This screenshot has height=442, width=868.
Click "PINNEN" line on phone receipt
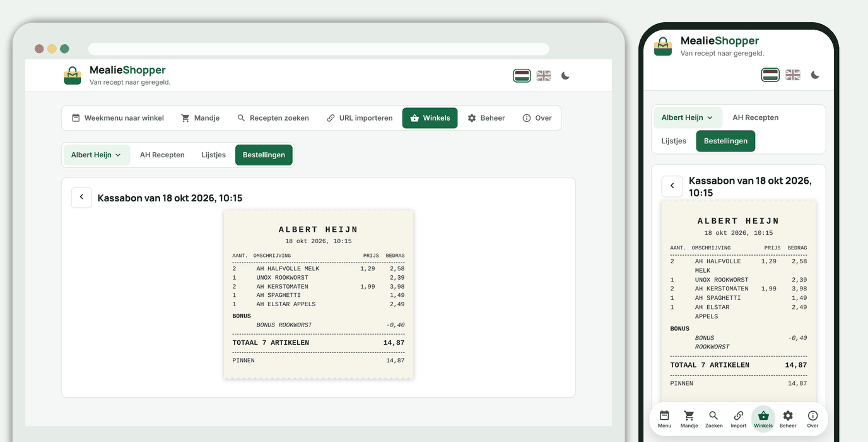click(x=739, y=383)
